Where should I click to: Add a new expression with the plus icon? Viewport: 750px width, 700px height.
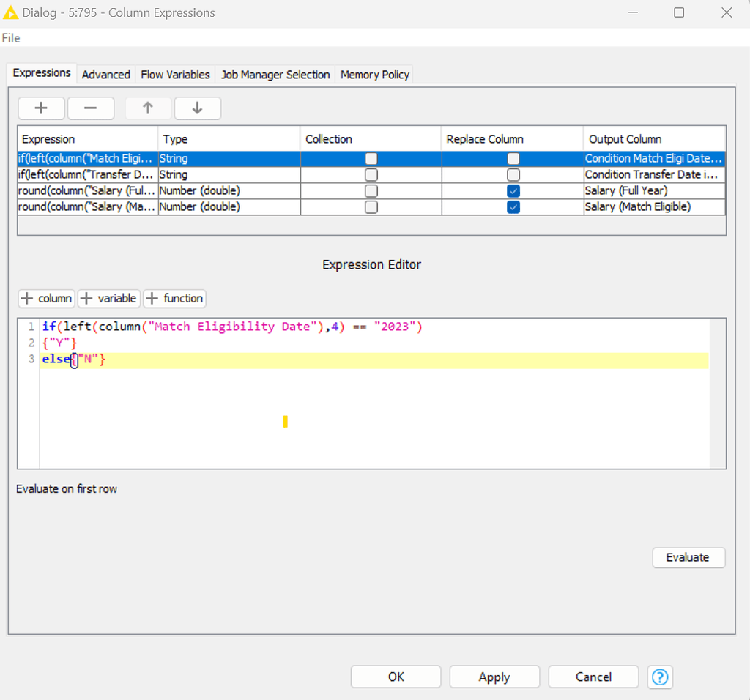pyautogui.click(x=41, y=108)
